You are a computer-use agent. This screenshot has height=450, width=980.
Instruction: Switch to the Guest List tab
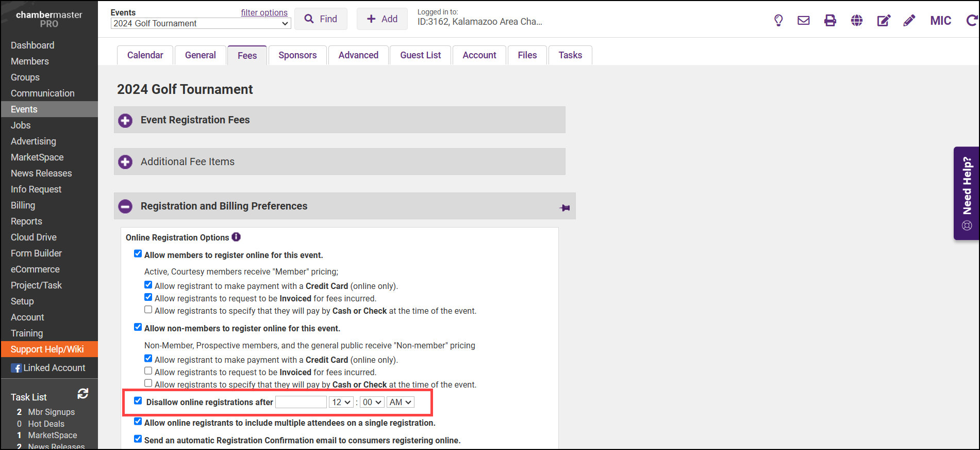click(420, 55)
